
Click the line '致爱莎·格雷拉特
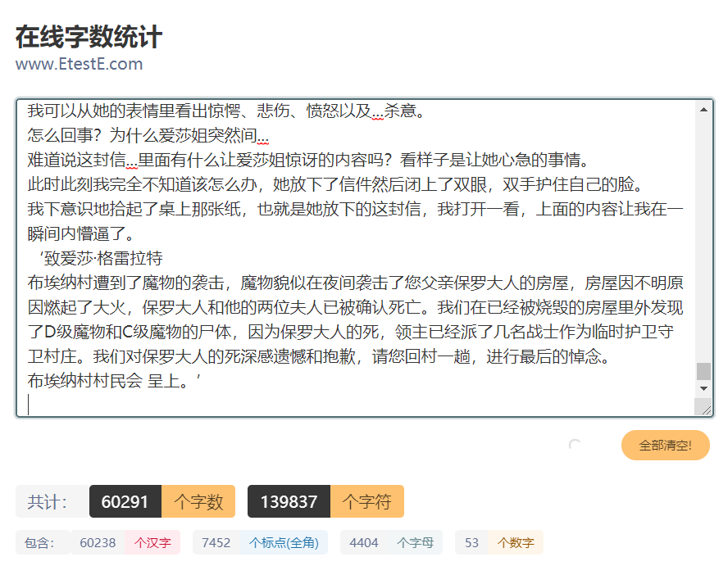(100, 258)
